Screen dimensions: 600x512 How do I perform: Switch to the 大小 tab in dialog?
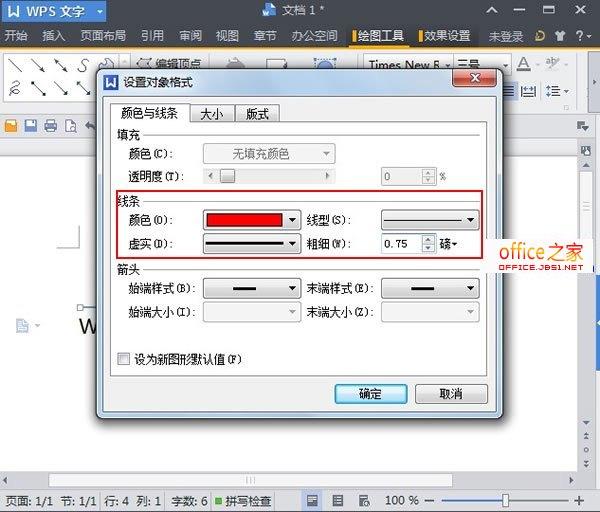click(x=212, y=114)
